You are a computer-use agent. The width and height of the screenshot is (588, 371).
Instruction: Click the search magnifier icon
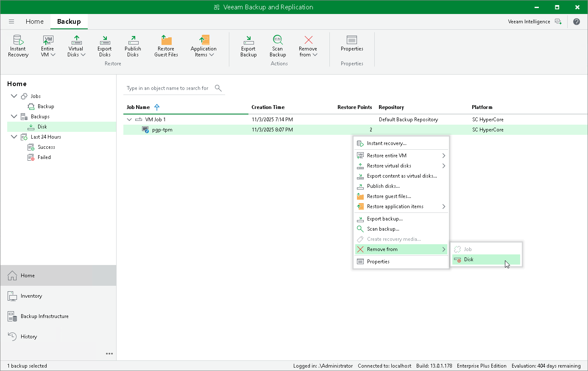218,88
